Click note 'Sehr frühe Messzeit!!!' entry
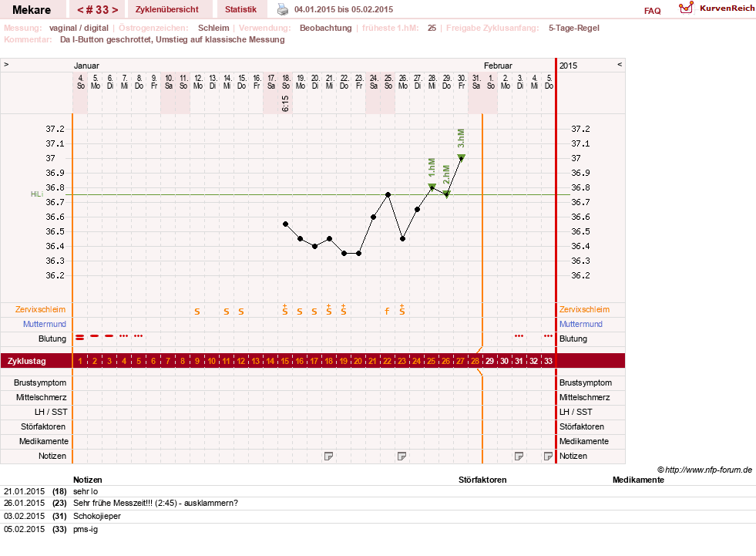The image size is (756, 556). [x=155, y=503]
